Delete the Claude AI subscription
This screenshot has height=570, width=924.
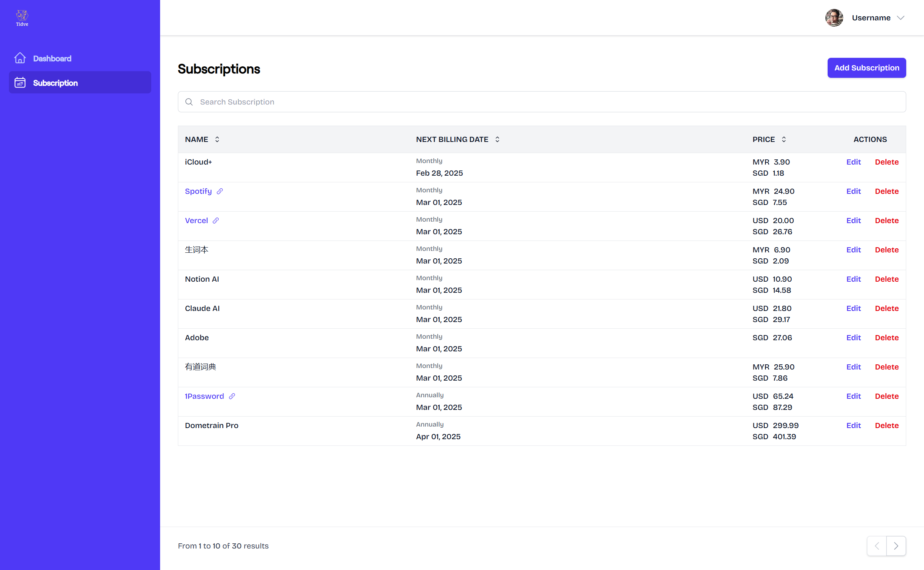pos(887,308)
